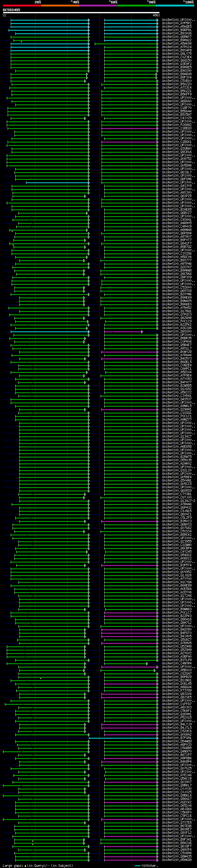Image resolution: width=197 pixels, height=868 pixels.
Task: Open hit UniRef100_A7P5P2
Action: point(177,23)
